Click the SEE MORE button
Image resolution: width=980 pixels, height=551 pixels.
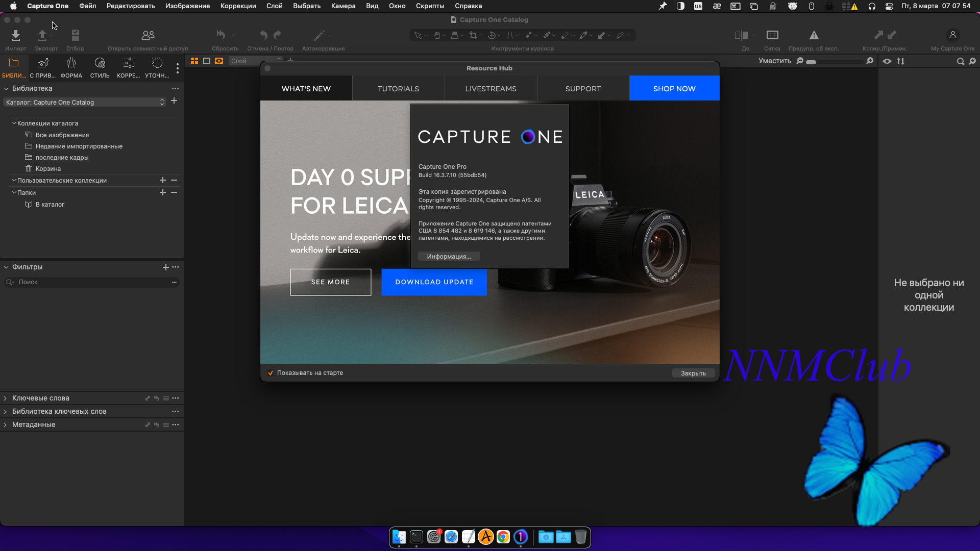click(331, 282)
